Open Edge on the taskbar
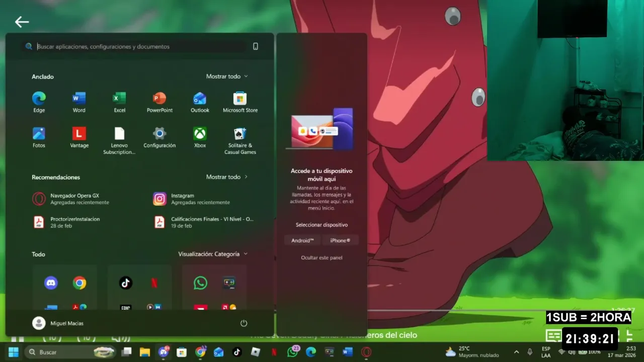The image size is (644, 362). coord(311,352)
